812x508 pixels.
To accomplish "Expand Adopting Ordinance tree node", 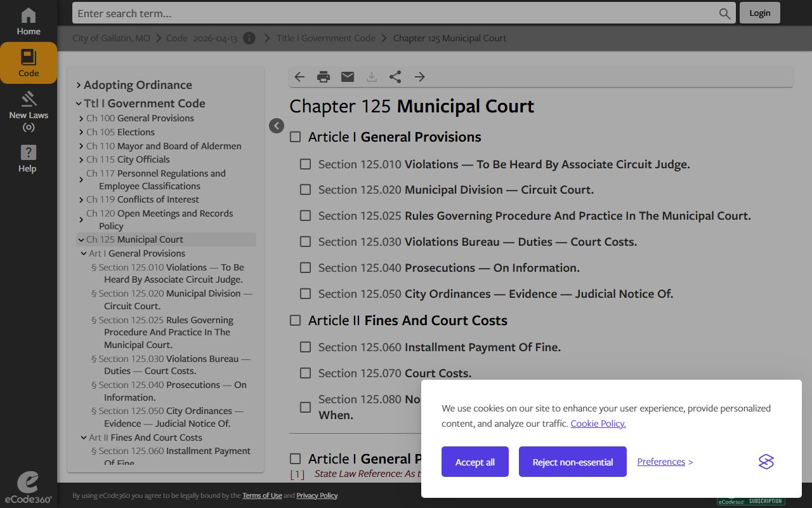I will [79, 85].
